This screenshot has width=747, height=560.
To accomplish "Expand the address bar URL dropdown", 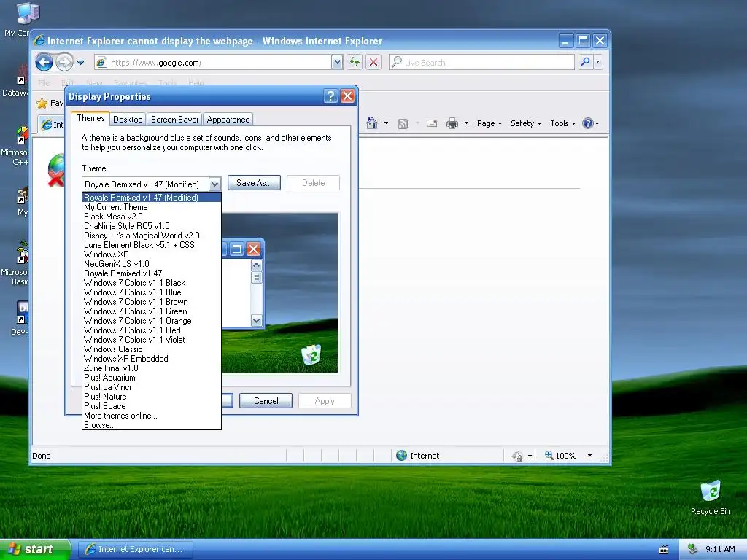I will pos(337,62).
